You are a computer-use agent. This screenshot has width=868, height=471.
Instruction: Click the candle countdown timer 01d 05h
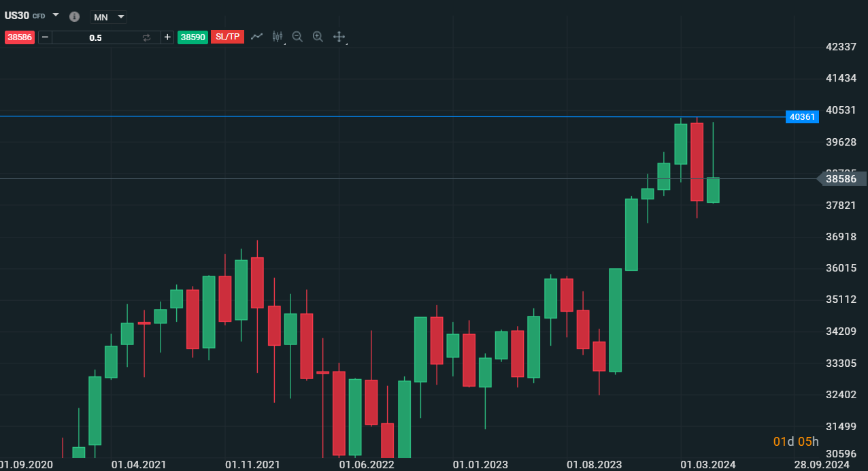click(x=796, y=442)
